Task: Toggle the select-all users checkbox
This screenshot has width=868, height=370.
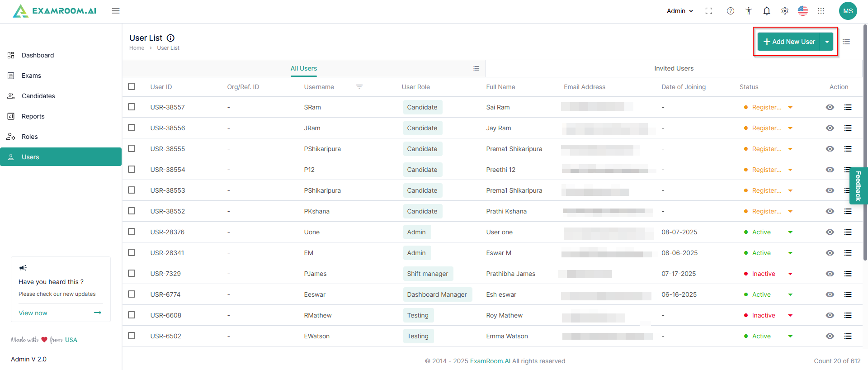Action: [132, 86]
